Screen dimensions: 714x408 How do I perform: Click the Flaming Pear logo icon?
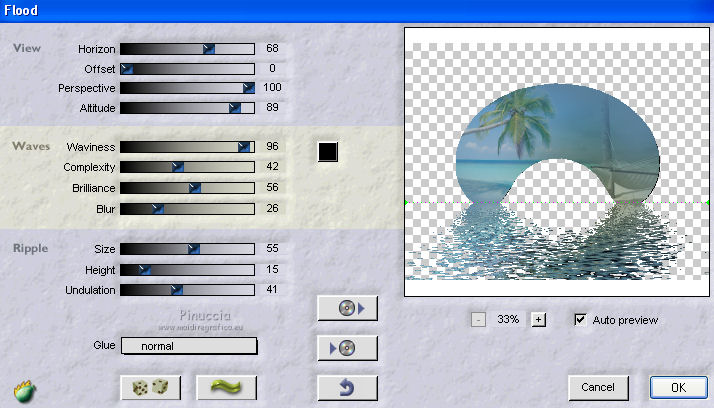25,391
